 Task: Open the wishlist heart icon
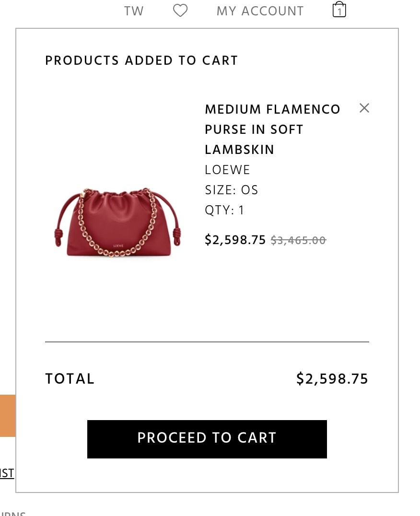point(180,11)
